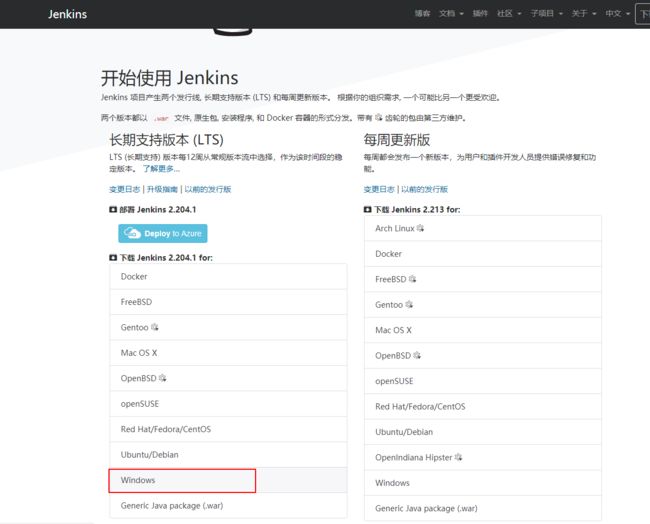650x524 pixels.
Task: Select Windows in the LTS 2.204.1 list
Action: tap(228, 480)
